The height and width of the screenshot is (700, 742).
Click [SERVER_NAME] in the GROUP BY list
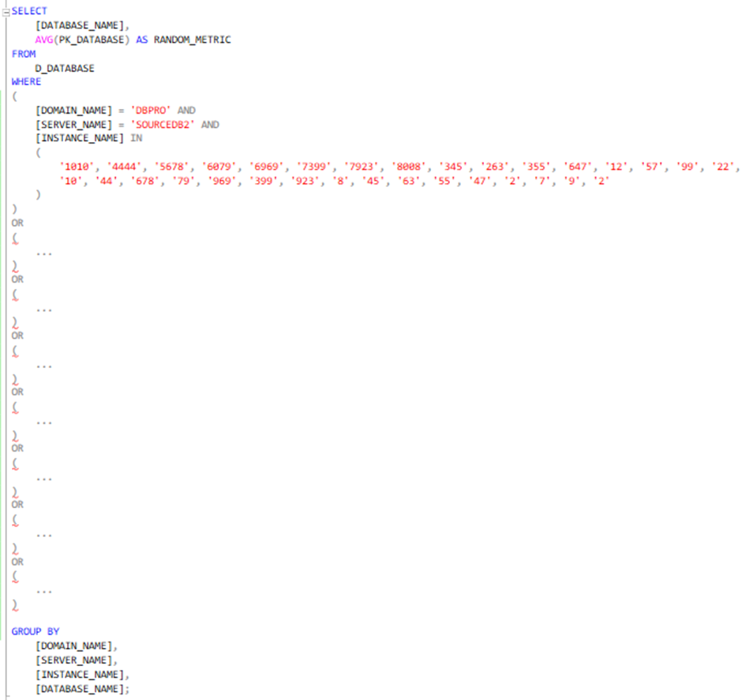coord(74,661)
